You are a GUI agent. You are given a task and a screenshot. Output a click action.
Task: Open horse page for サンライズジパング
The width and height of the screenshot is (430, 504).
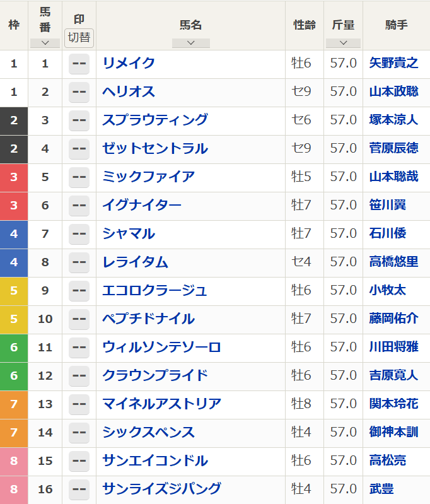coord(161,489)
